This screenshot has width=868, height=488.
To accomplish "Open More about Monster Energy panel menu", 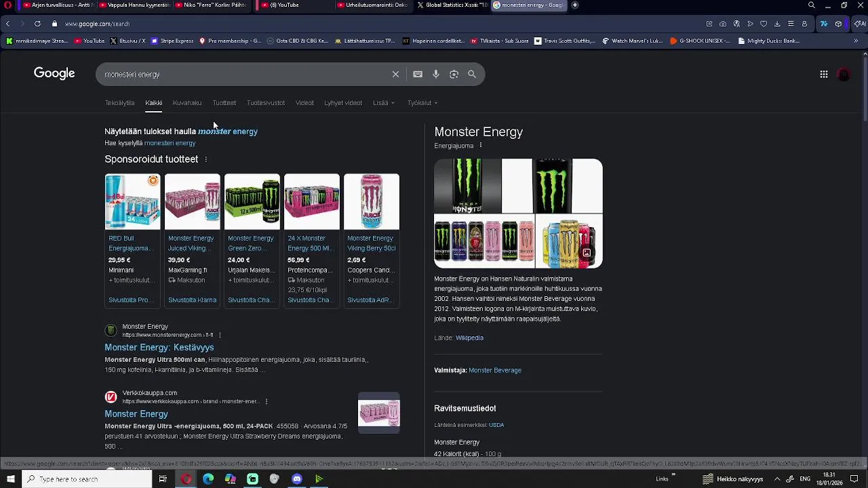I will tap(481, 146).
